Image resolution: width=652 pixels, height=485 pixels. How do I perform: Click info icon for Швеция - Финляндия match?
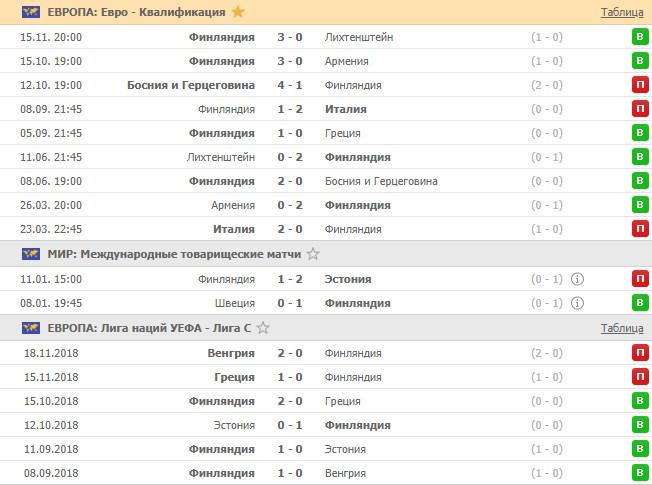(x=577, y=303)
